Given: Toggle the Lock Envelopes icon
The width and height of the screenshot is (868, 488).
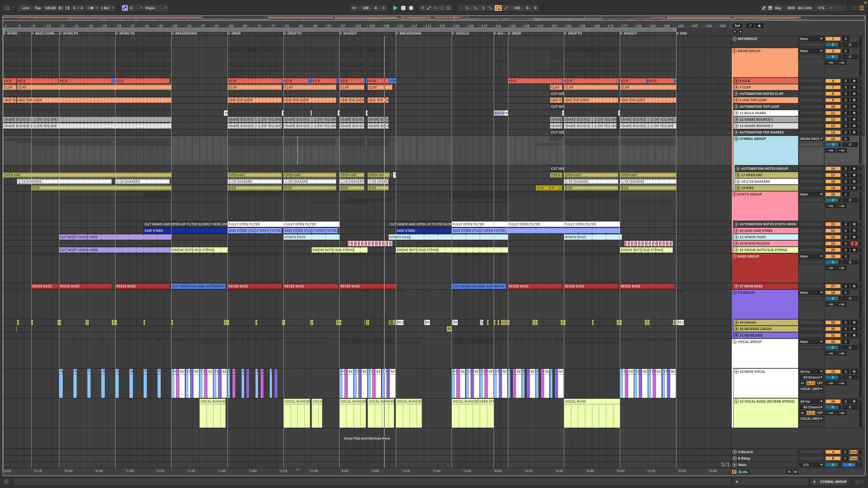Looking at the screenshot, I should tap(759, 26).
